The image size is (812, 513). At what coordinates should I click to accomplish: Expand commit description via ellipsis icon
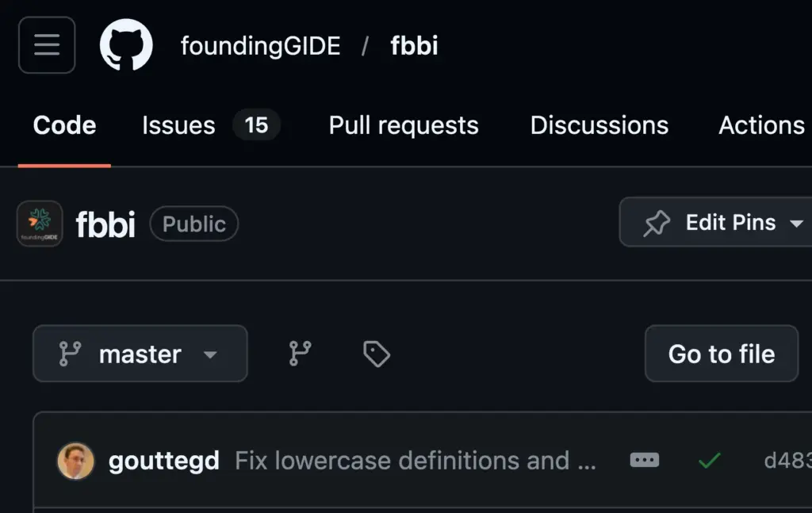pos(644,460)
